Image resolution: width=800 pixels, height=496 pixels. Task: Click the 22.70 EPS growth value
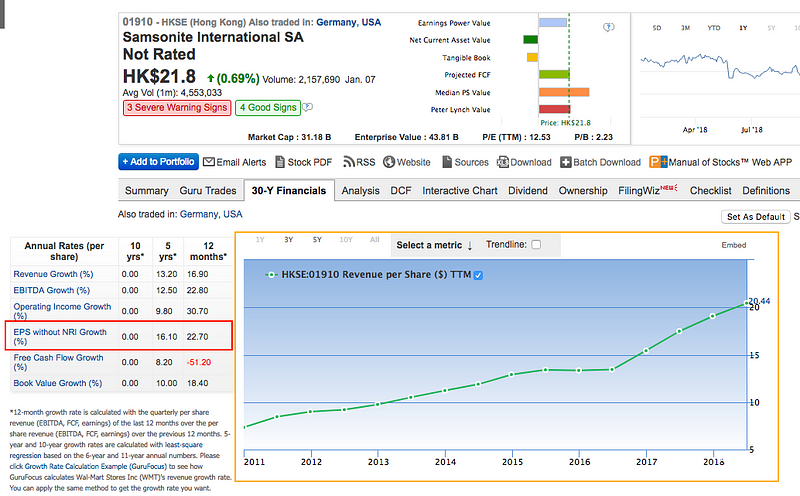197,337
